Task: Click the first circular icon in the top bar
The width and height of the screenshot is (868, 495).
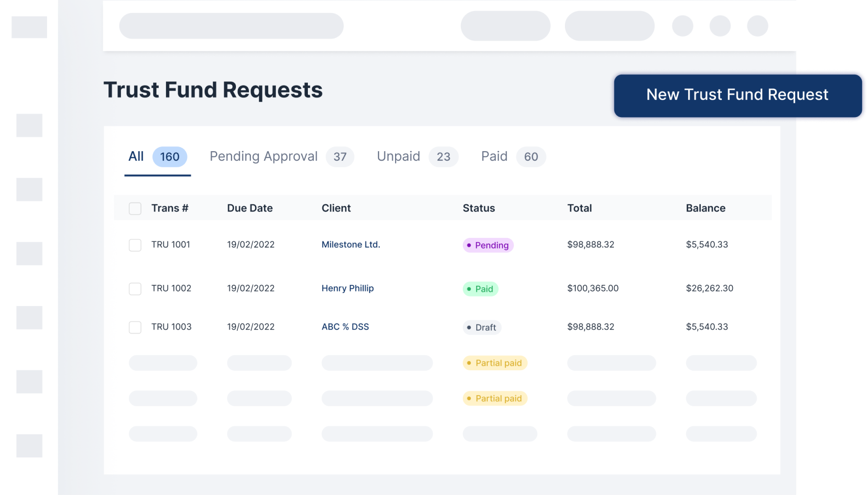Action: point(682,26)
